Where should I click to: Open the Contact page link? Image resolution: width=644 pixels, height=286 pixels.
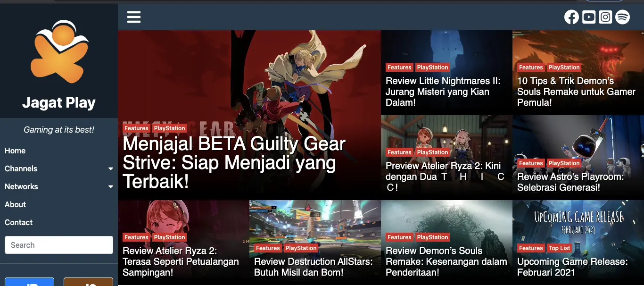click(19, 222)
